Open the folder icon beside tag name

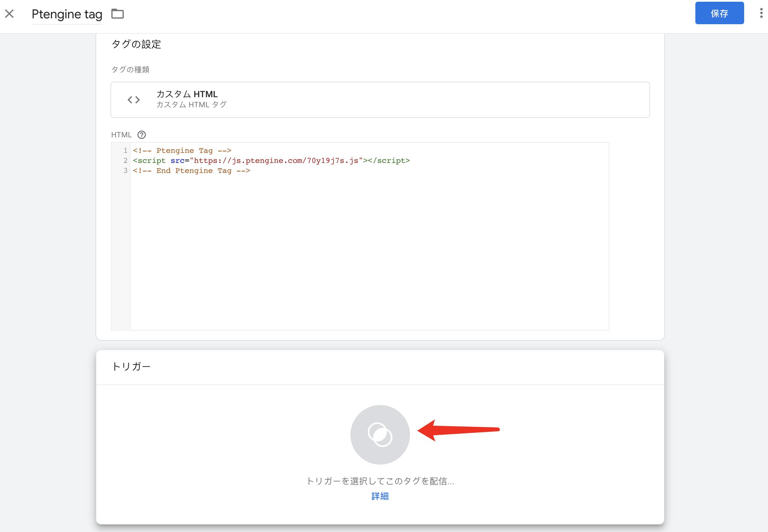[x=118, y=14]
